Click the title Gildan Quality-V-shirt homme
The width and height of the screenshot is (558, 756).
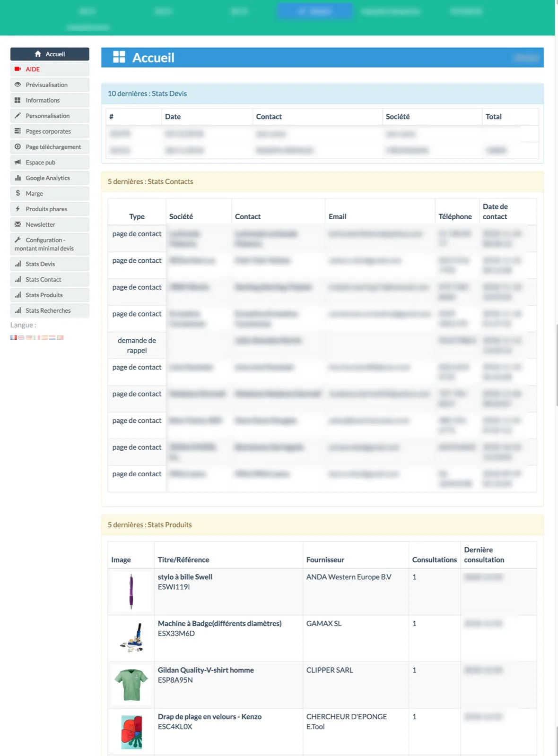pos(206,670)
